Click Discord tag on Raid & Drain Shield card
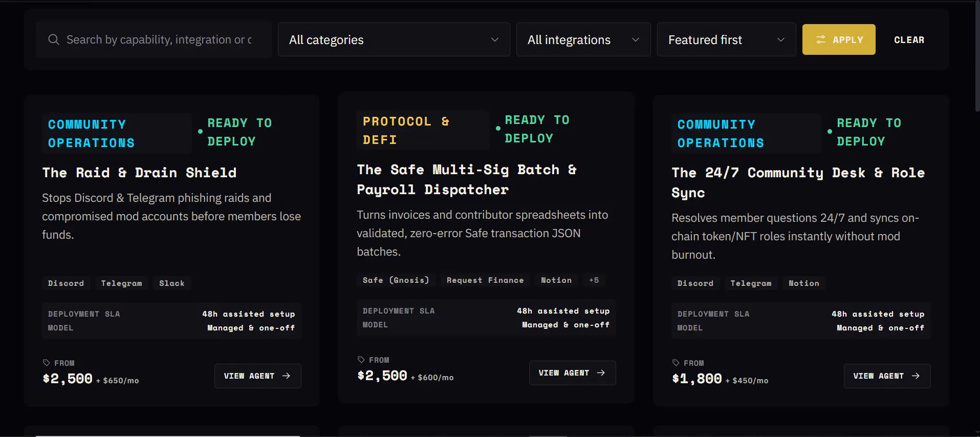 (x=66, y=283)
